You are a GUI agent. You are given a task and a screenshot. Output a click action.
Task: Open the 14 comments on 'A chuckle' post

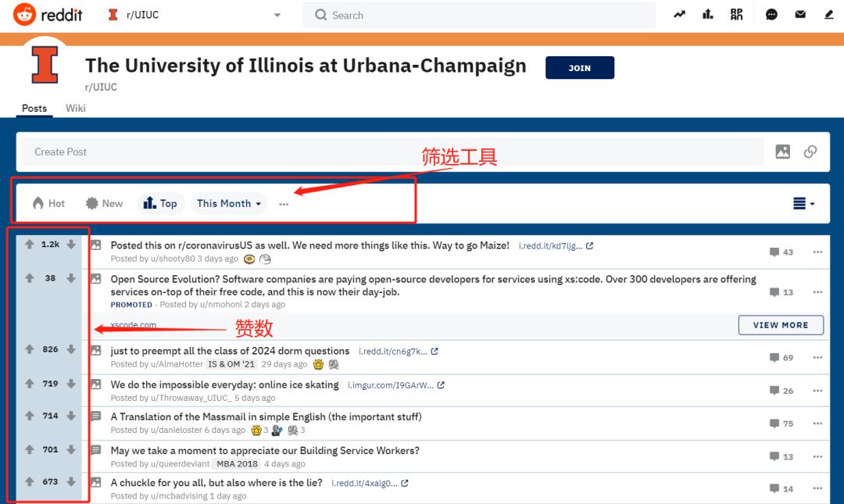[781, 489]
